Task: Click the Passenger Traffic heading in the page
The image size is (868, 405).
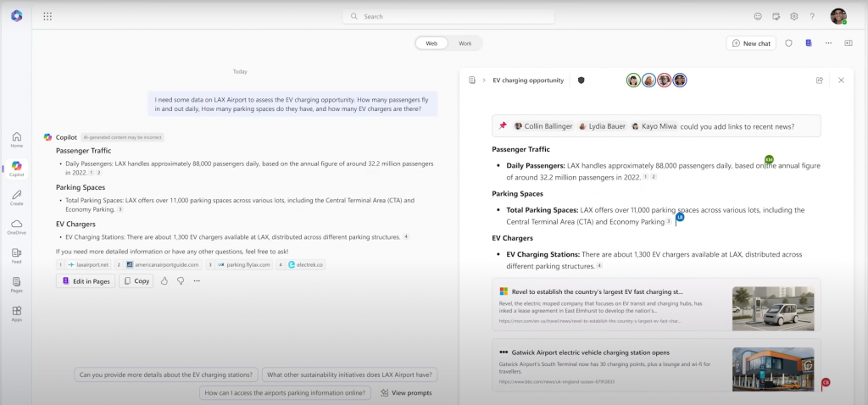Action: click(521, 149)
